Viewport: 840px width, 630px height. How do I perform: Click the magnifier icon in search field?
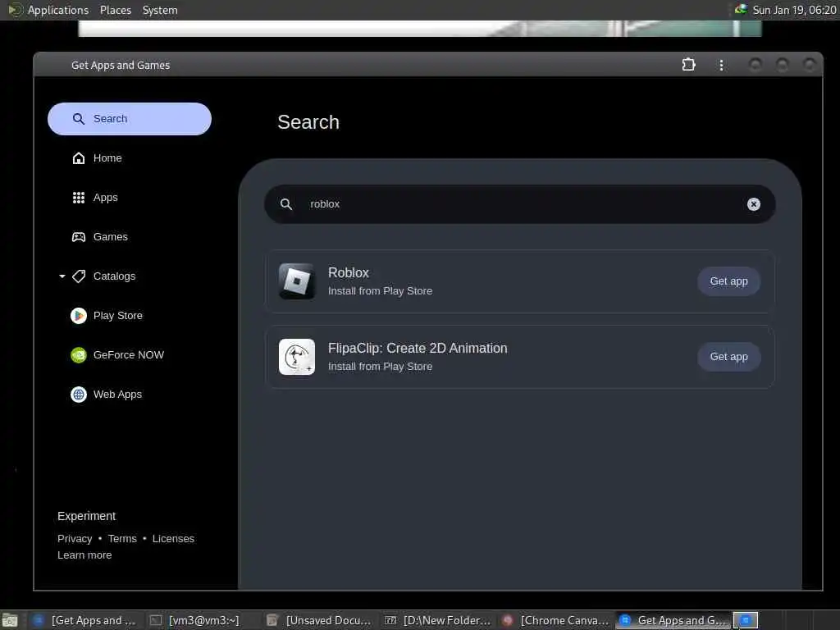pyautogui.click(x=286, y=204)
